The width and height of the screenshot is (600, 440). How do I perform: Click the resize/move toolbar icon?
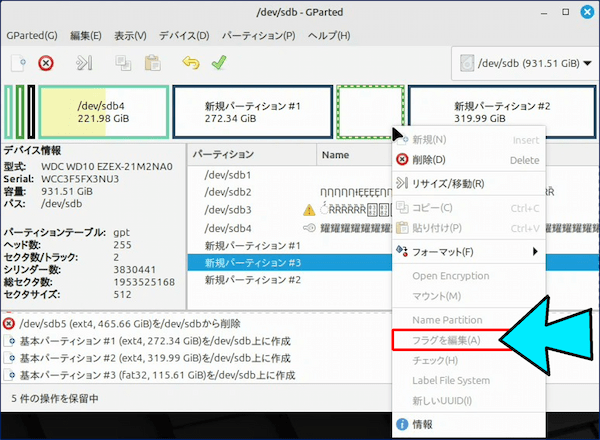(x=85, y=63)
